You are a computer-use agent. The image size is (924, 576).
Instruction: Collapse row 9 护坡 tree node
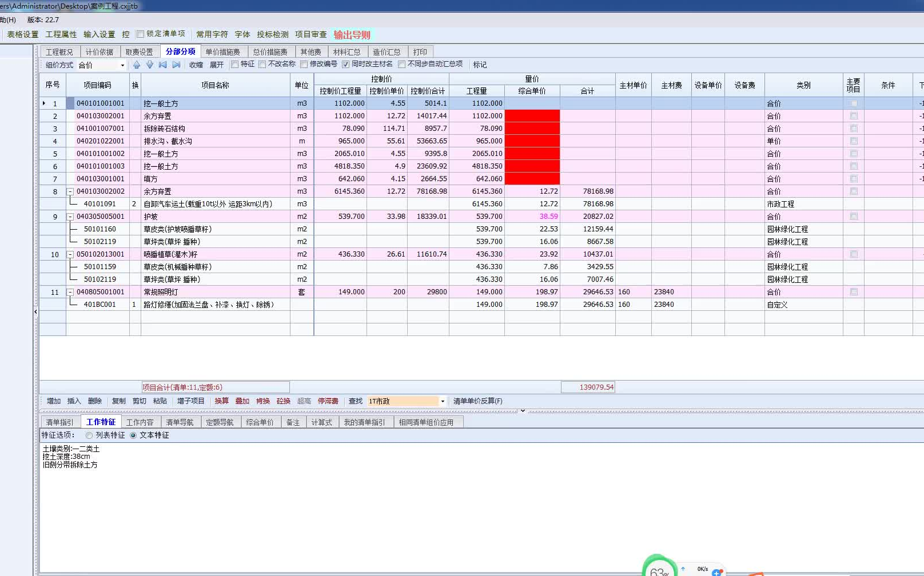70,217
